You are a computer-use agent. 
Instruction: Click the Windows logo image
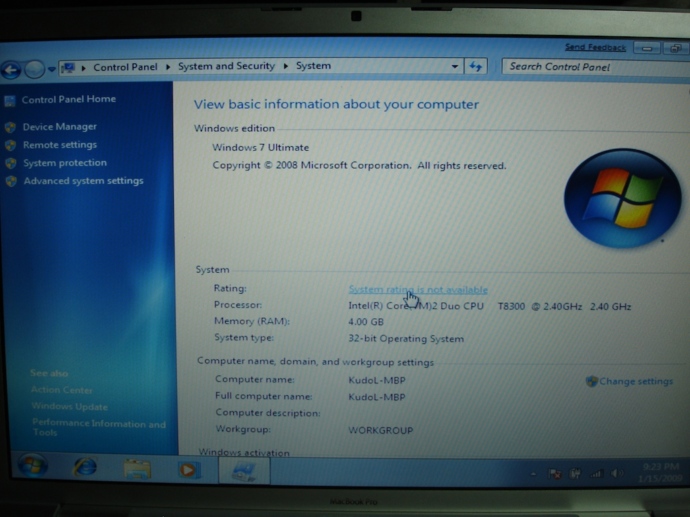(622, 198)
